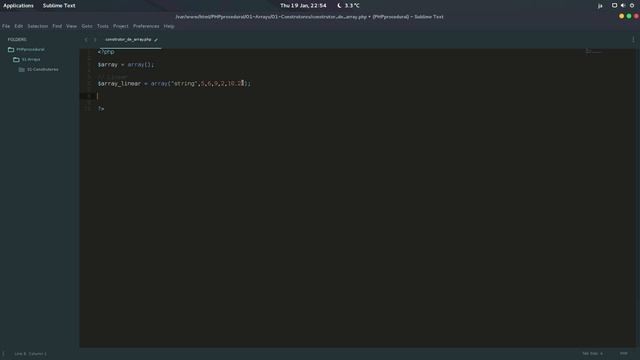Open the View menu
640x360 pixels.
pos(71,26)
